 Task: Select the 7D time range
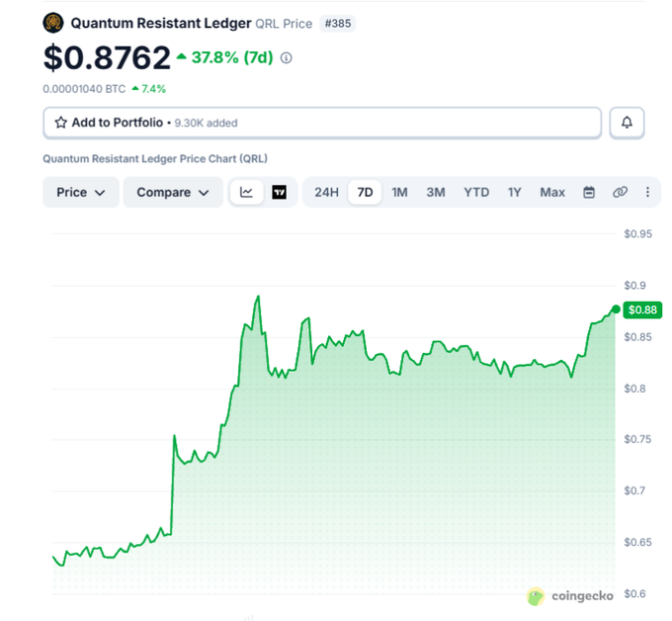tap(365, 192)
